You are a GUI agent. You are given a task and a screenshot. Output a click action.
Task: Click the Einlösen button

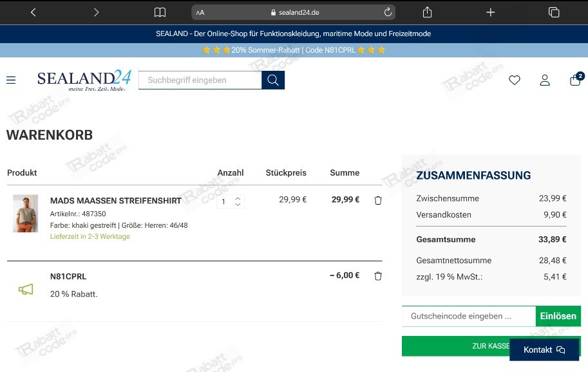tap(558, 316)
